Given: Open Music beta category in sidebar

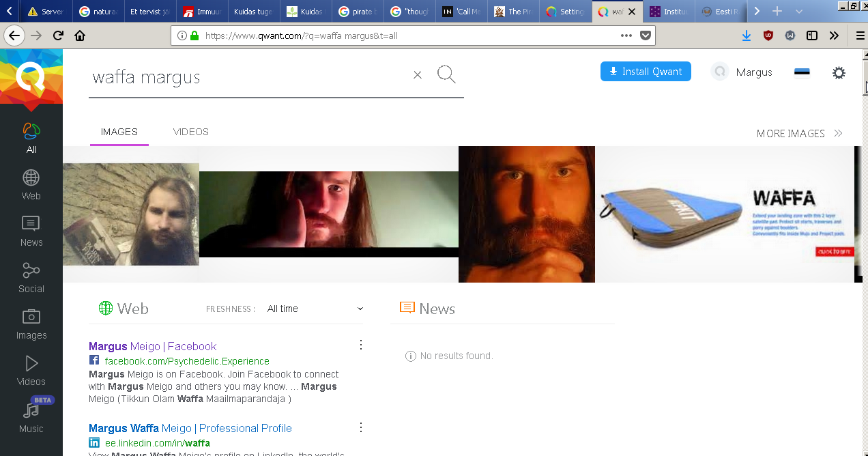Looking at the screenshot, I should [x=31, y=417].
